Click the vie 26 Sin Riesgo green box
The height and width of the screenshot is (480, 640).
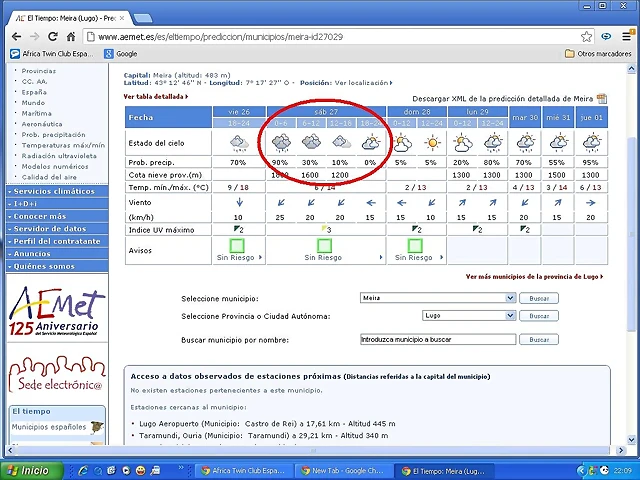click(x=237, y=245)
